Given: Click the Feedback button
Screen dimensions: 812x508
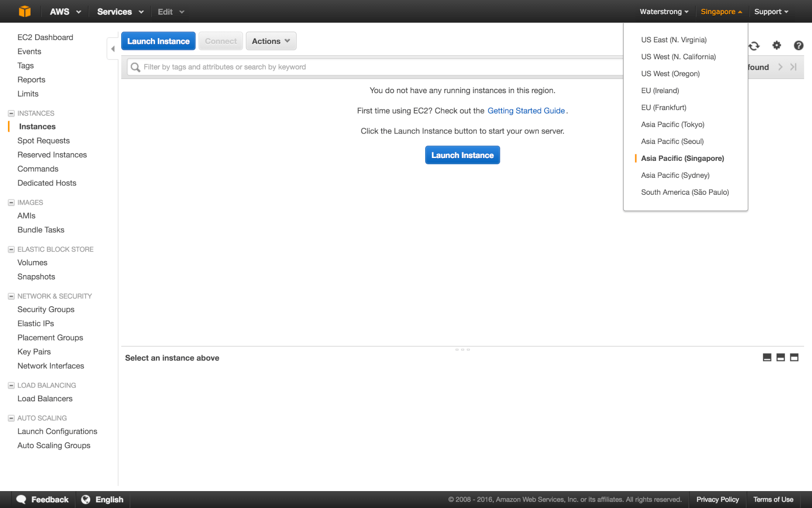Looking at the screenshot, I should click(x=42, y=500).
